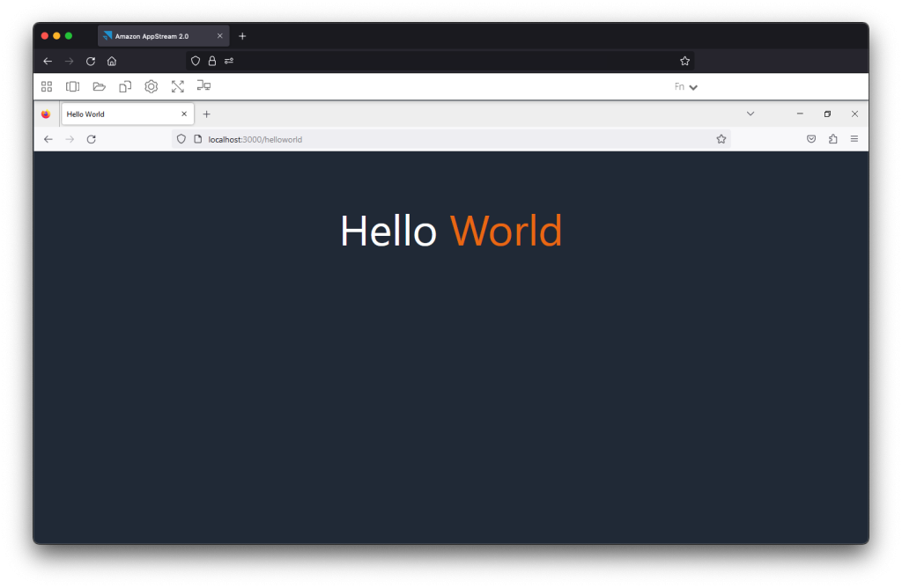Enter fullscreen via the expand arrows icon
The width and height of the screenshot is (902, 588).
(x=178, y=85)
